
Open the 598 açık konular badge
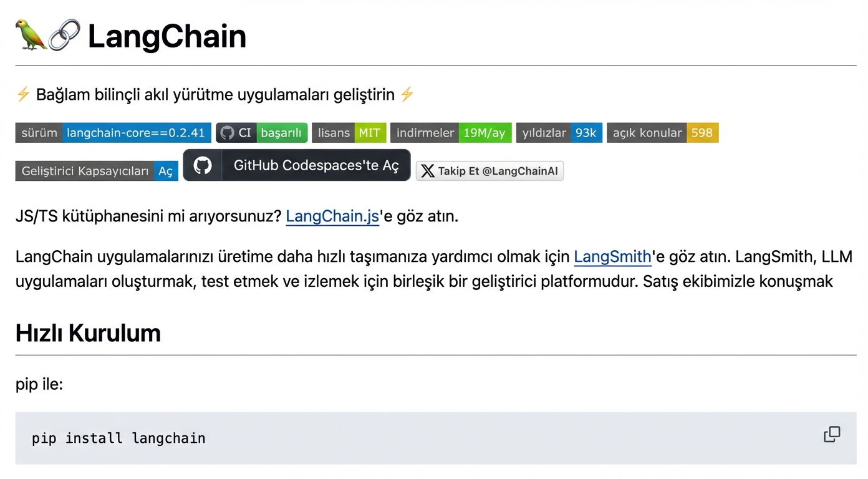pos(662,132)
